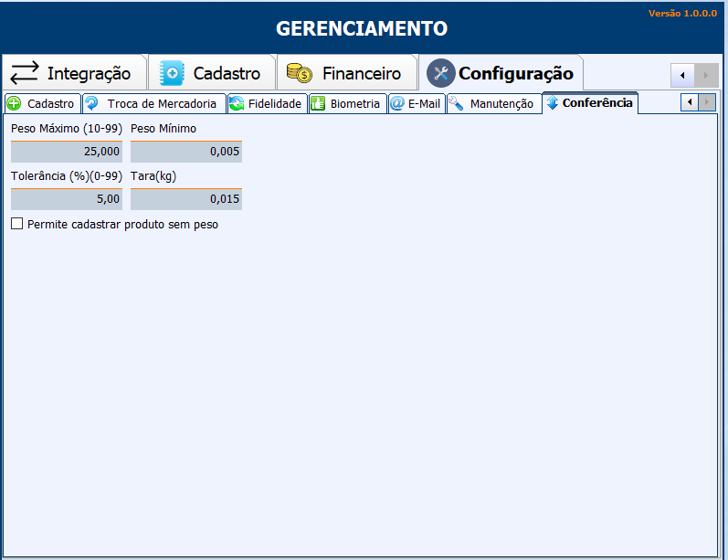Enable Permite cadastrar produto sem peso
728x560 pixels.
coord(17,224)
